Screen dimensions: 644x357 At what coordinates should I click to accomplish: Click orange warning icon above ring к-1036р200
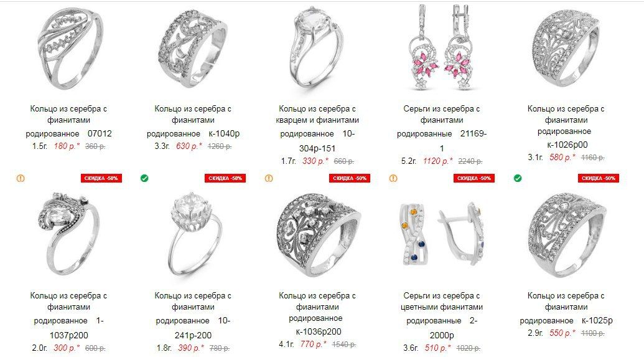pyautogui.click(x=269, y=178)
